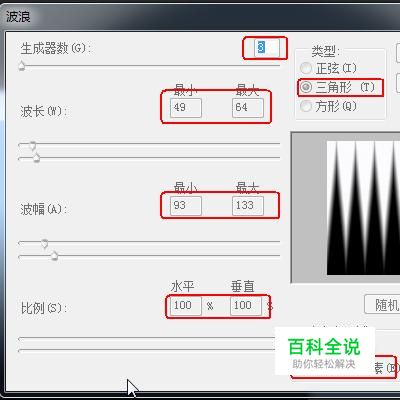Click the 随机 randomize button
Screen dimensions: 400x400
382,304
